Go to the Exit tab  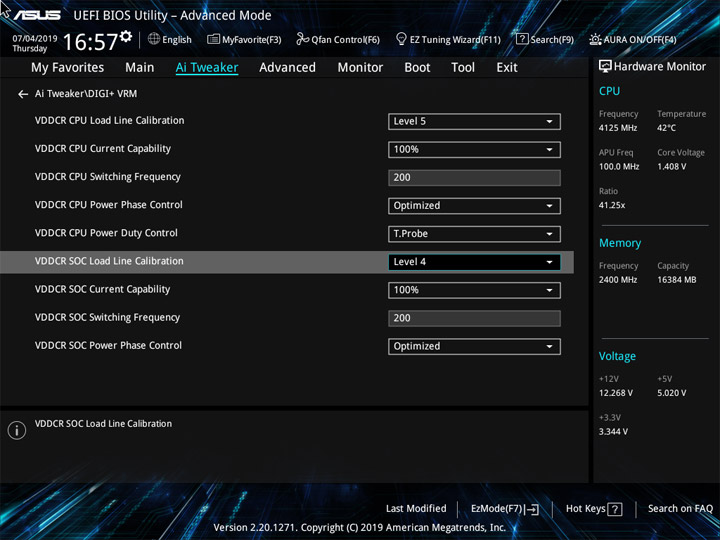tap(507, 68)
